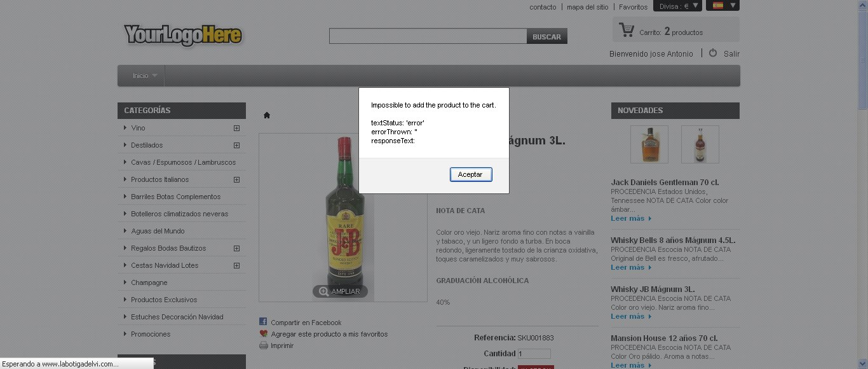Click the Aceptar button in the error dialog

point(471,174)
